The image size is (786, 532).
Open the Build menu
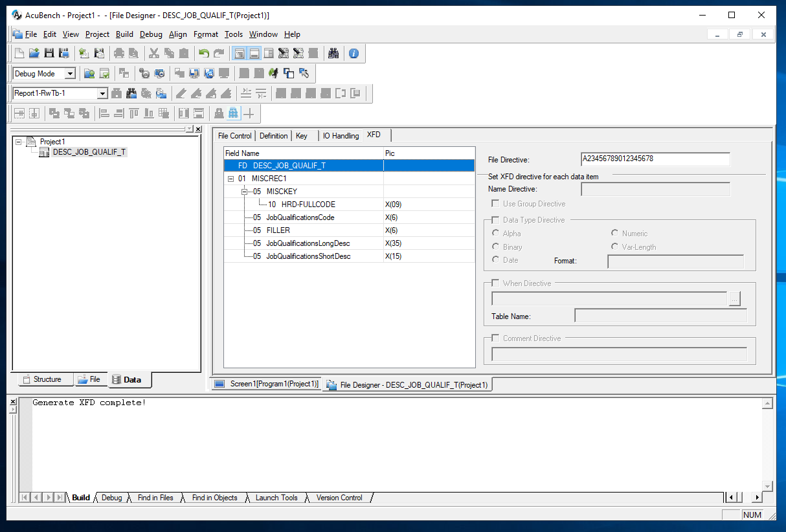(x=124, y=34)
